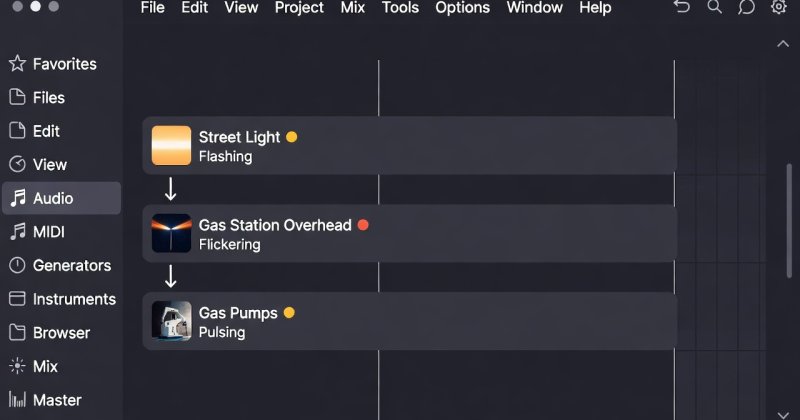Open Favorites star in sidebar

point(17,64)
